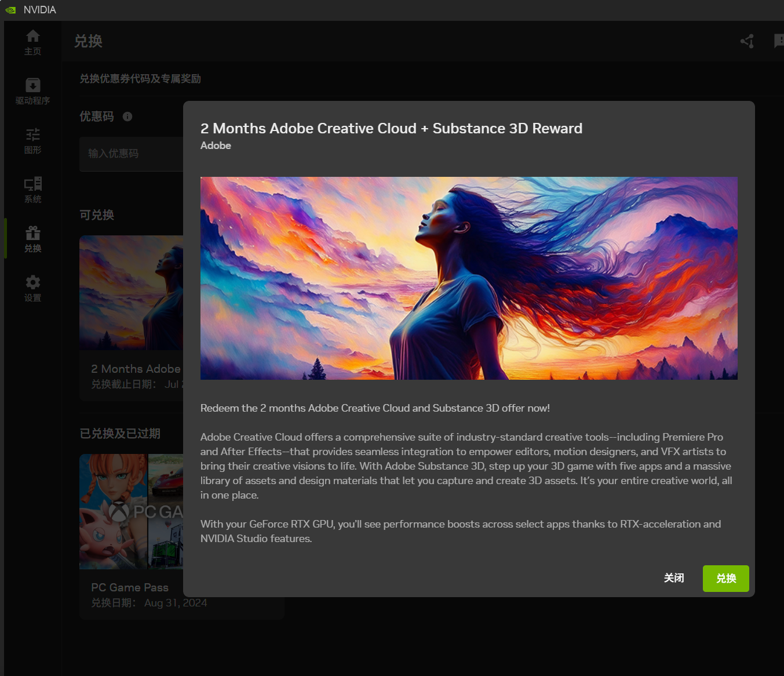Open the feedback icon at top right
Viewport: 784px width, 676px height.
pyautogui.click(x=779, y=41)
